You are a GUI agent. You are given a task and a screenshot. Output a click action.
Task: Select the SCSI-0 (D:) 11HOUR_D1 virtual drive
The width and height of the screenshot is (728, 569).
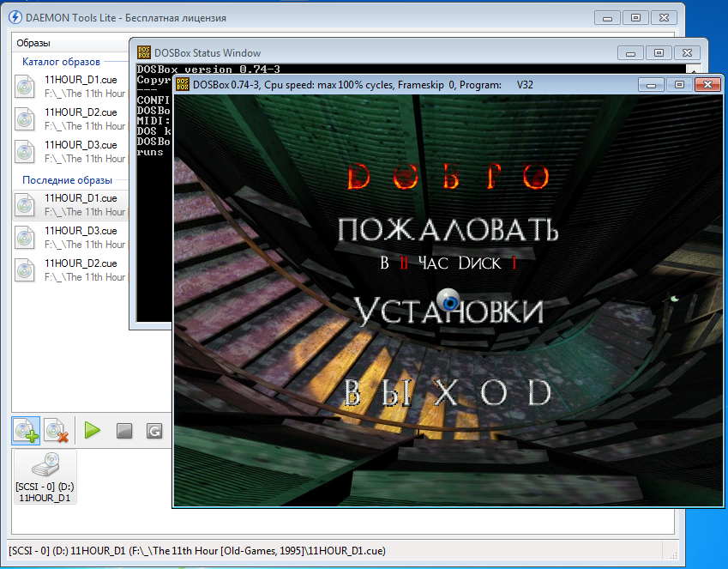tap(45, 477)
